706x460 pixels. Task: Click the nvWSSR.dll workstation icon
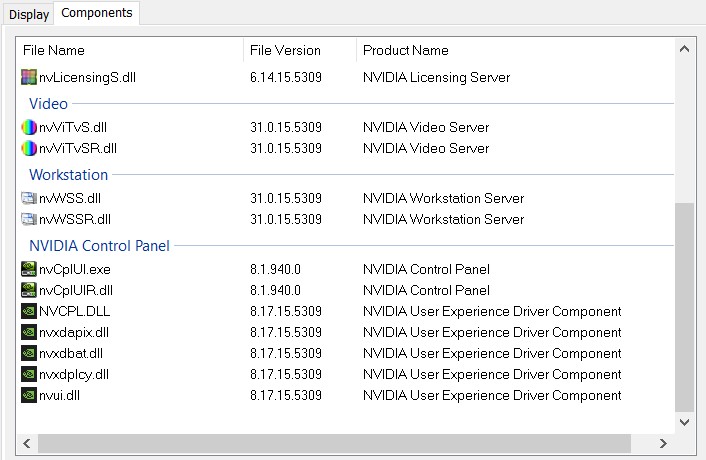pyautogui.click(x=29, y=220)
